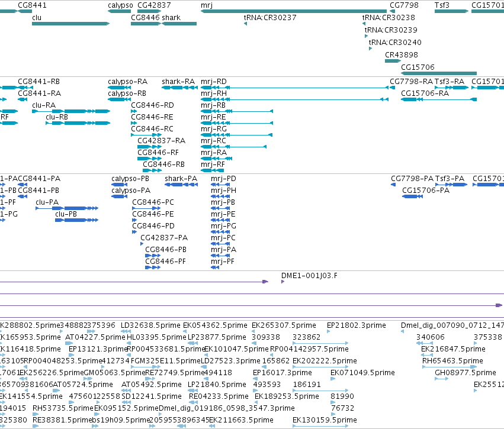
Task: Select the EP21802.3prime EST label
Action: (x=357, y=325)
